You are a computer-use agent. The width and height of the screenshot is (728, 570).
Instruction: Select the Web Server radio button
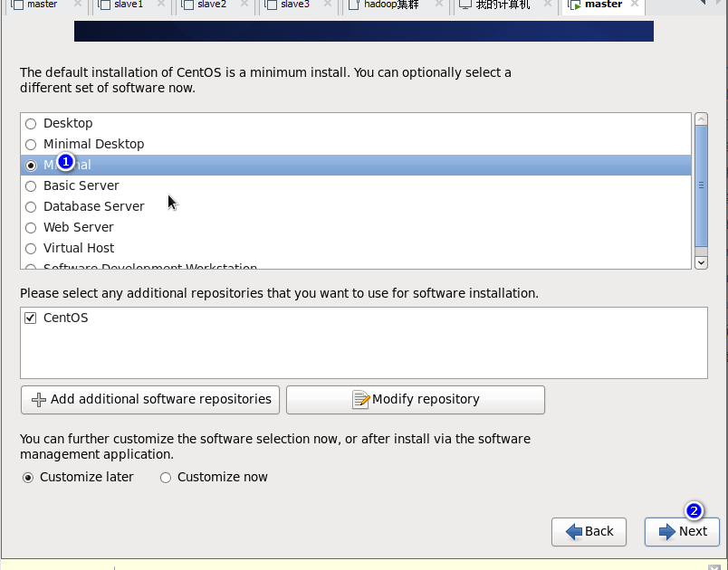31,228
